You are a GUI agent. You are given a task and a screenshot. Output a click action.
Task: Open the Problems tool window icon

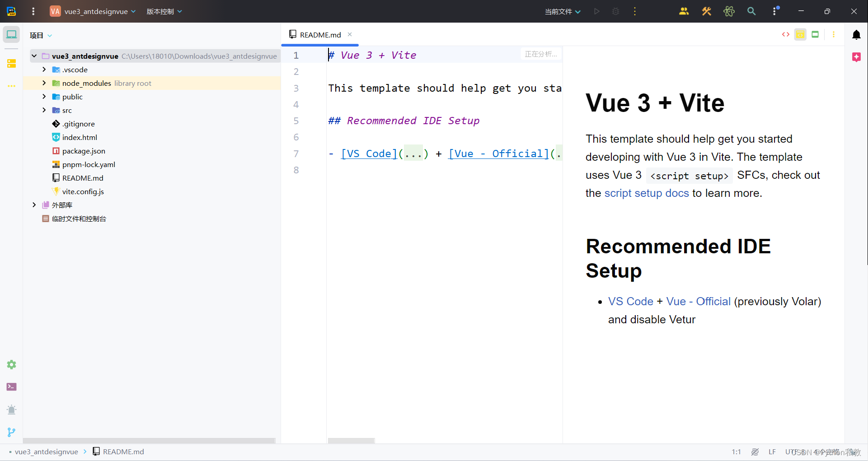click(x=11, y=410)
